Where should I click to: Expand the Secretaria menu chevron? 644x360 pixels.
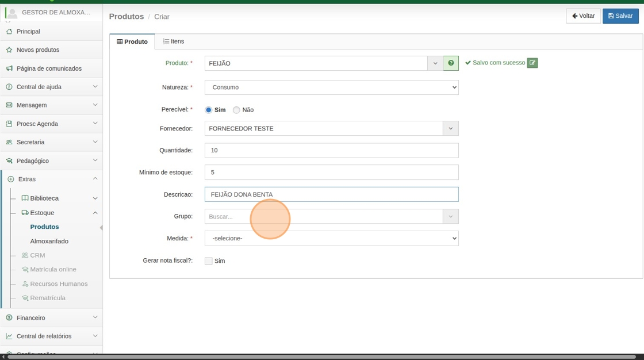(x=95, y=142)
